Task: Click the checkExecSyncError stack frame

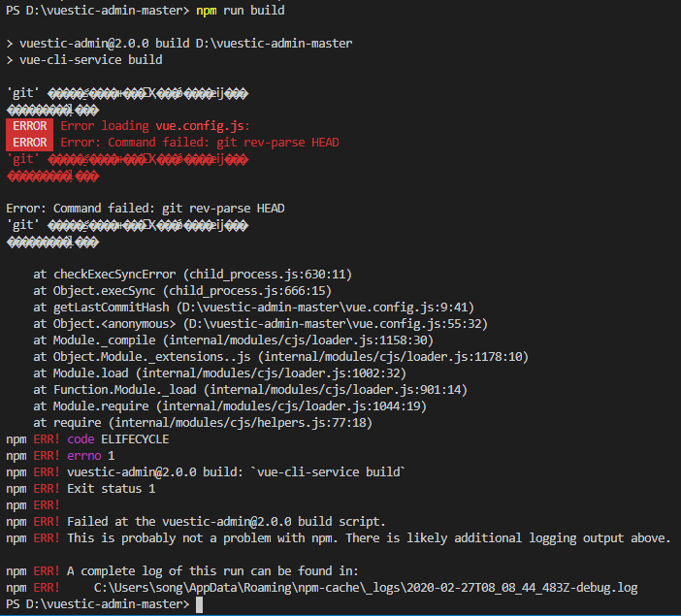Action: click(192, 275)
